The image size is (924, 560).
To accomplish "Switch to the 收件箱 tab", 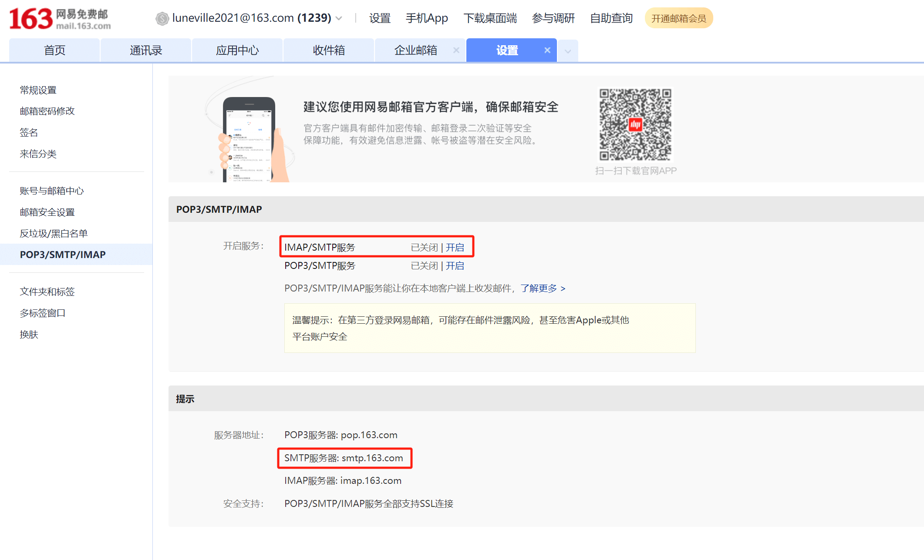I will tap(329, 50).
